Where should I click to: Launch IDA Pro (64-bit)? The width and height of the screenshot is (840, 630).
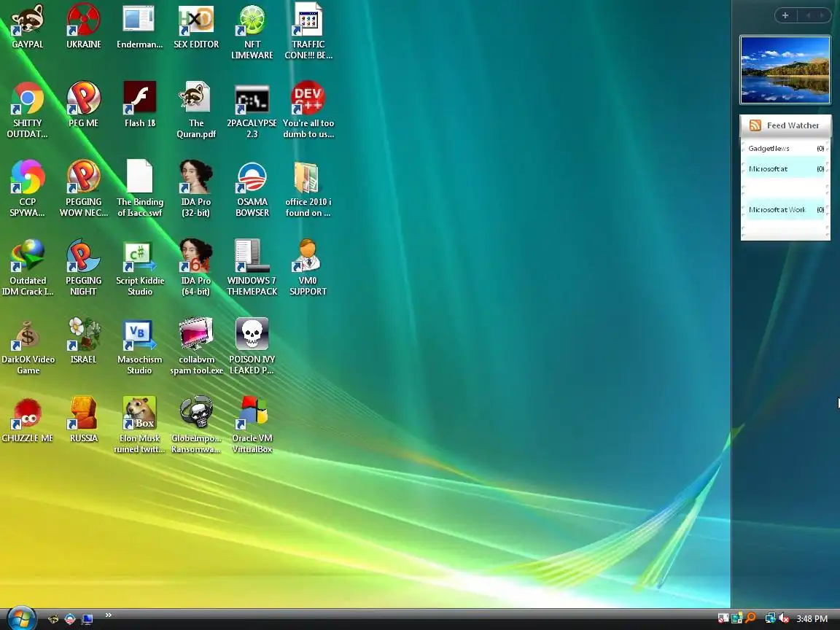click(x=196, y=268)
